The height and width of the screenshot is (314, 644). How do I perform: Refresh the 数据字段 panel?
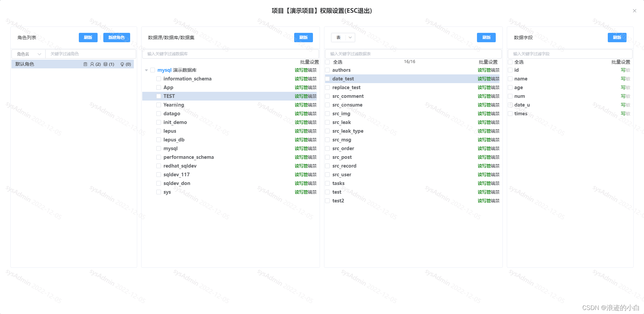point(617,38)
